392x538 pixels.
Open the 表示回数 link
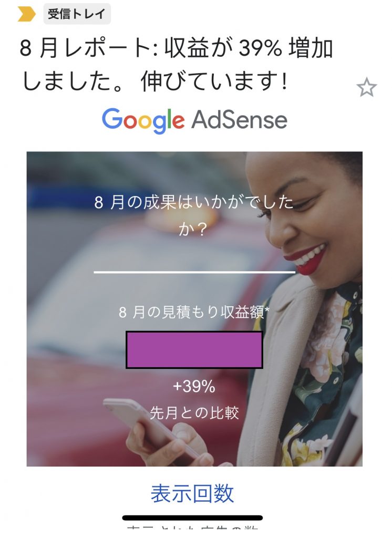click(x=192, y=493)
